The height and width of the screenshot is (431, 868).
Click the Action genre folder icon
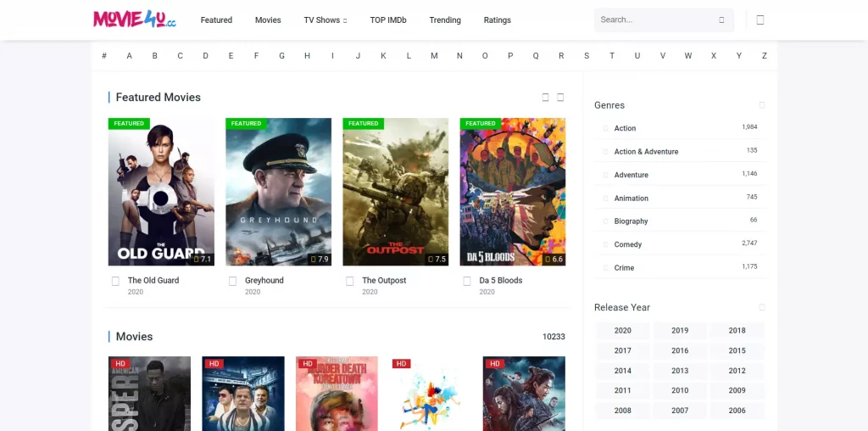(x=605, y=128)
